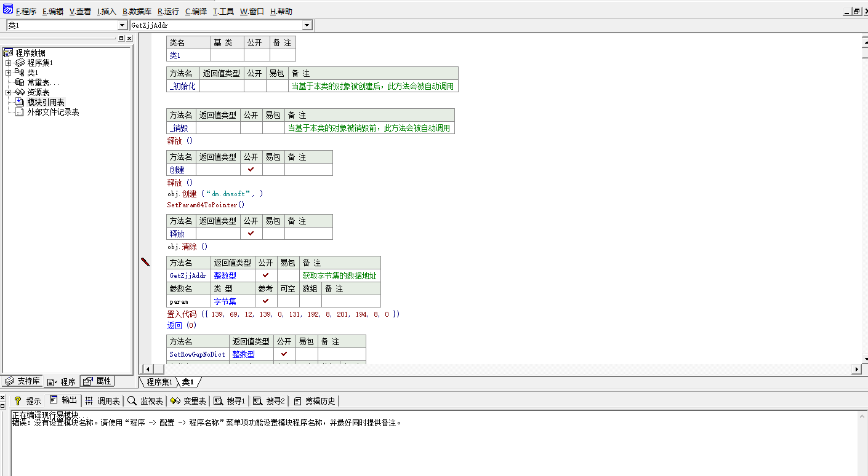The width and height of the screenshot is (868, 476).
Task: Click the _初始化 method name
Action: [182, 86]
